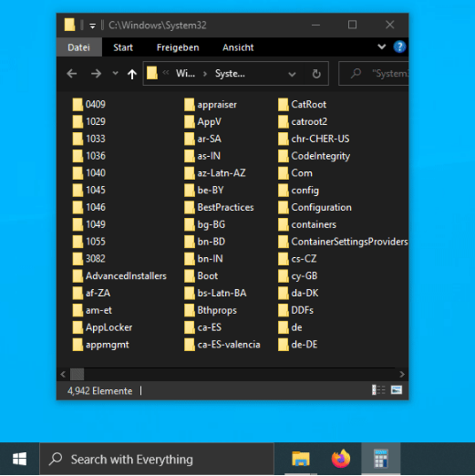
Task: Select the containers folder
Action: coord(307,224)
